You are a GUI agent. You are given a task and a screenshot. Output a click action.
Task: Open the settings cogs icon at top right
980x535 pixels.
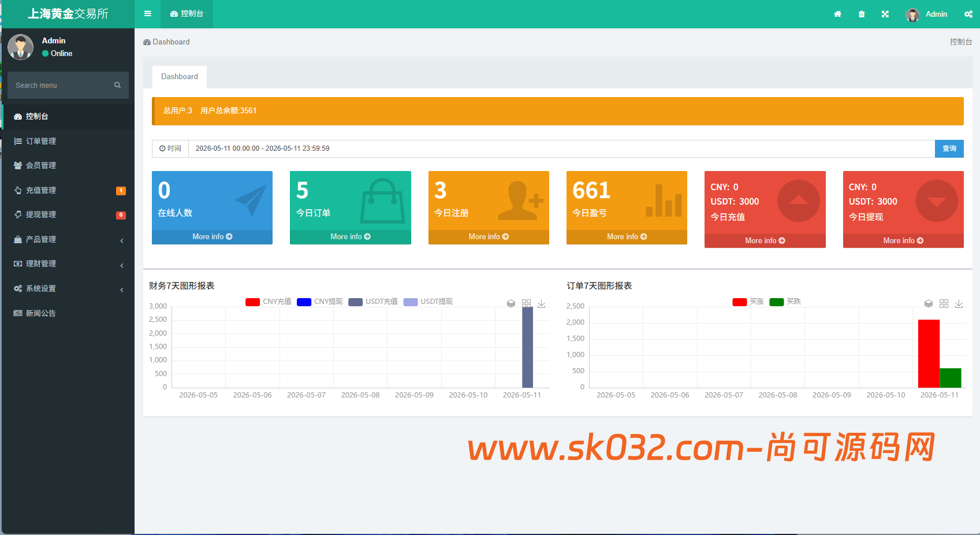coord(968,14)
